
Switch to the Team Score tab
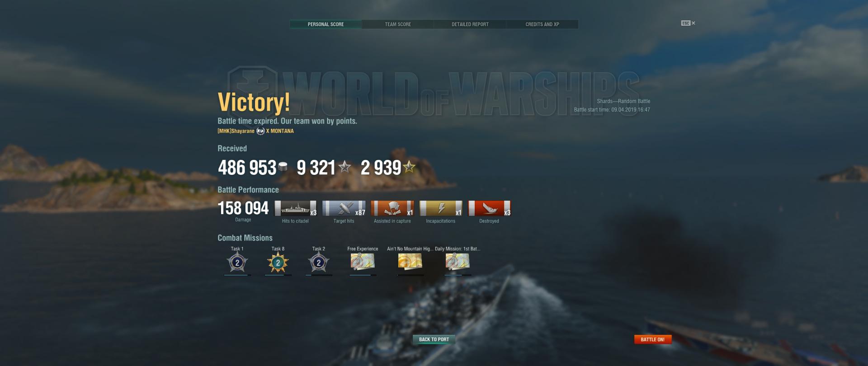[x=398, y=24]
